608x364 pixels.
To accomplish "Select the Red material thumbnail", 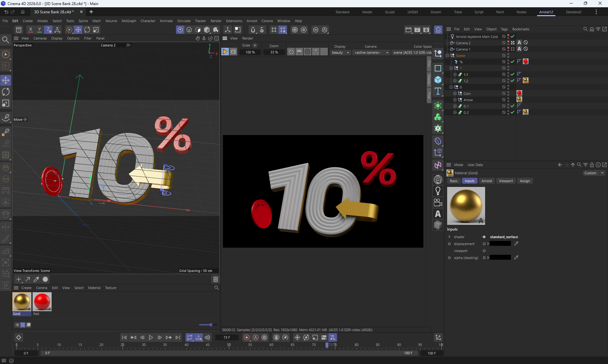I will click(42, 301).
